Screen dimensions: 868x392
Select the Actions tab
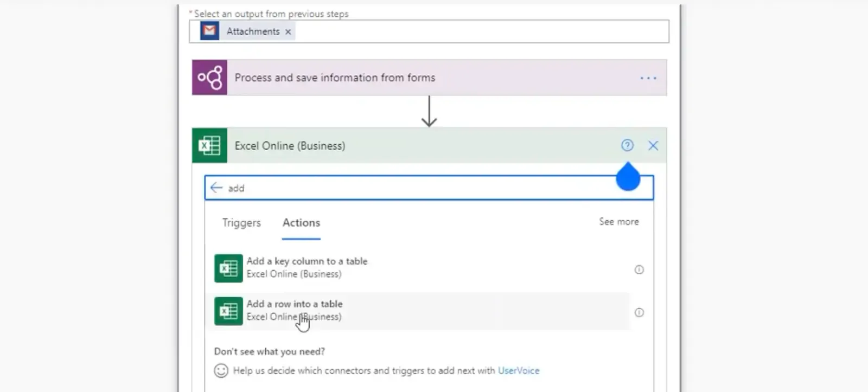(x=301, y=223)
